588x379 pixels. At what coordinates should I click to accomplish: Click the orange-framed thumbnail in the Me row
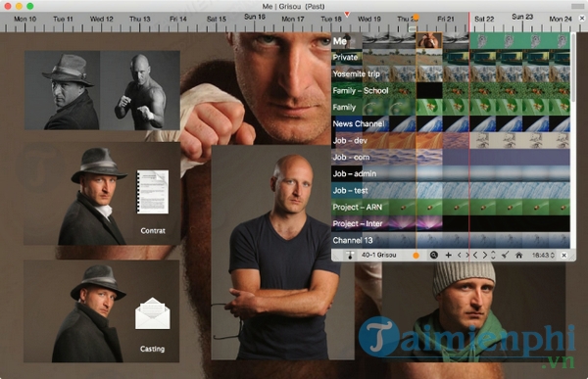point(429,40)
